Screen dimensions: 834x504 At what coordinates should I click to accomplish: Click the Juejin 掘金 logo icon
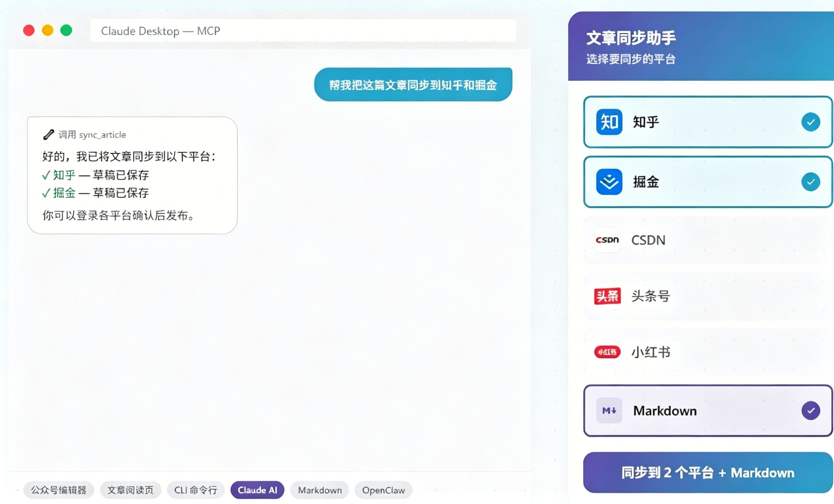pyautogui.click(x=609, y=182)
